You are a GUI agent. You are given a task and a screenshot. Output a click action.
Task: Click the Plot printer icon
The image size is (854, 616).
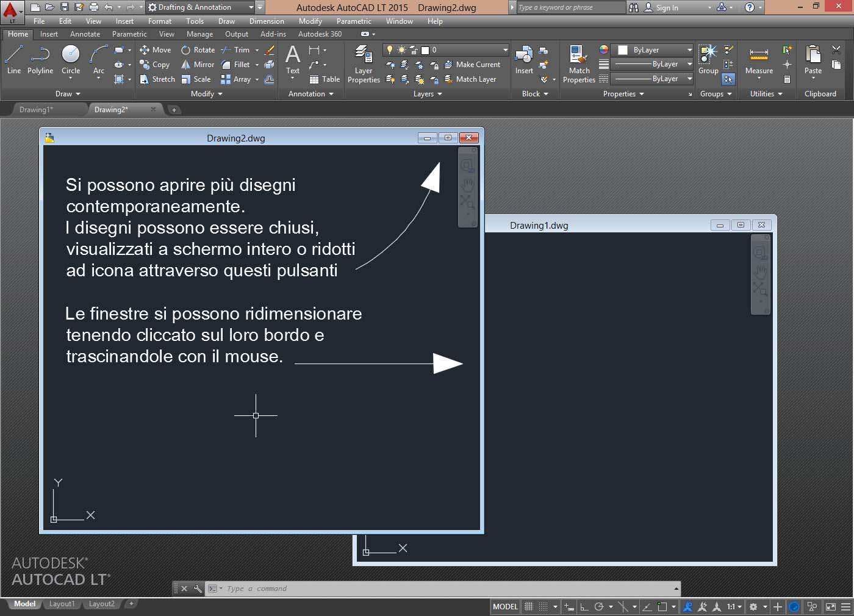coord(93,7)
